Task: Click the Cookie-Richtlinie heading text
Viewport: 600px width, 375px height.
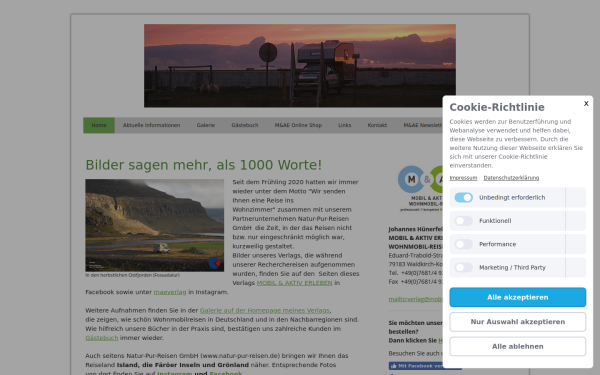Action: pos(497,107)
